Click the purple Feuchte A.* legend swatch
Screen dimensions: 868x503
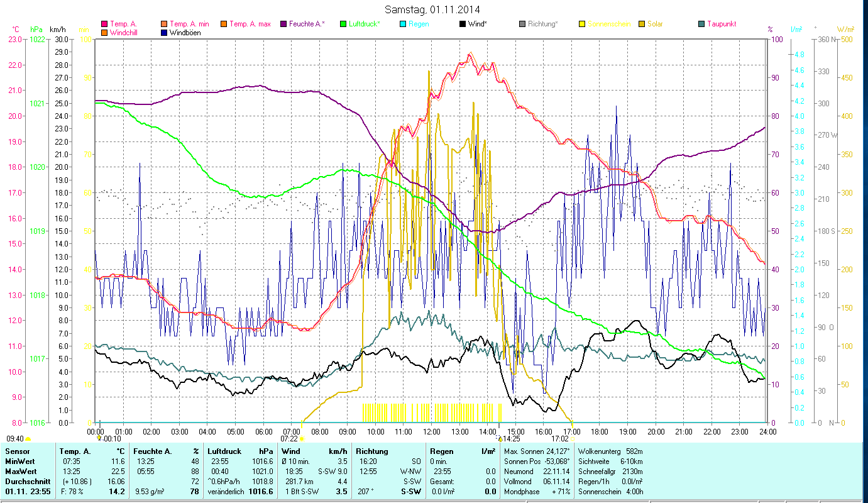click(283, 25)
